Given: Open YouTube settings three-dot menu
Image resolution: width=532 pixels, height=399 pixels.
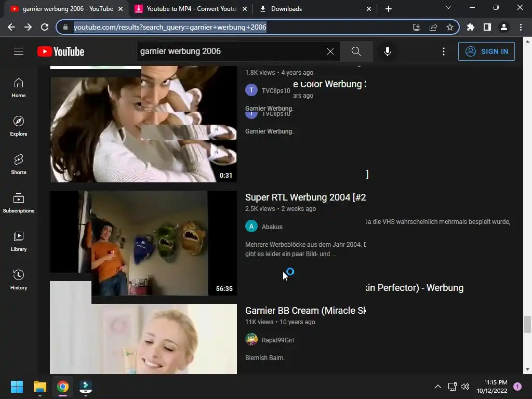Looking at the screenshot, I should (444, 51).
